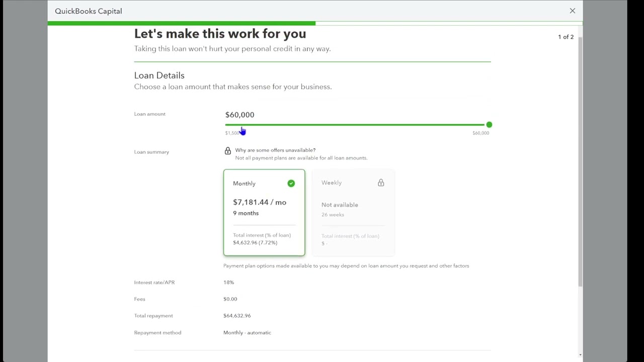Select the $7,181.44 / mo payment amount
644x362 pixels.
click(x=259, y=202)
